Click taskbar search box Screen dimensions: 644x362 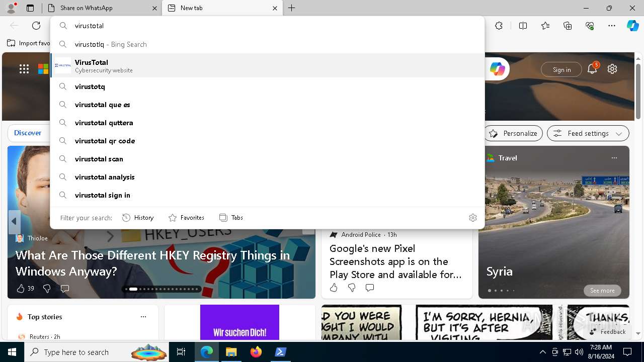point(97,352)
